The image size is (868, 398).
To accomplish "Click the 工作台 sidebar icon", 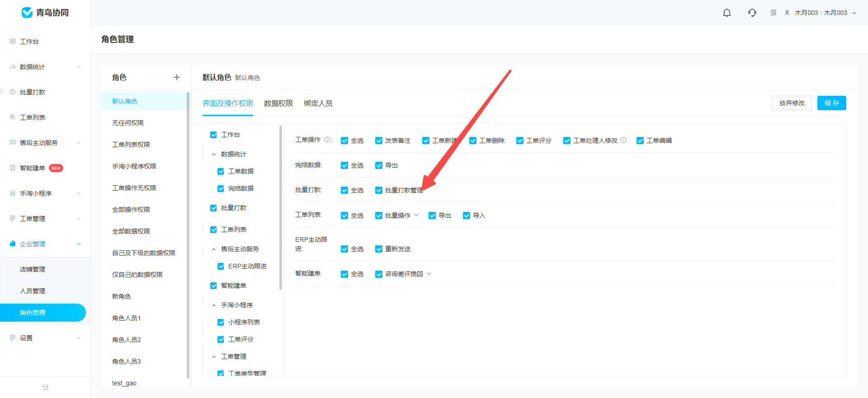I will tap(13, 41).
